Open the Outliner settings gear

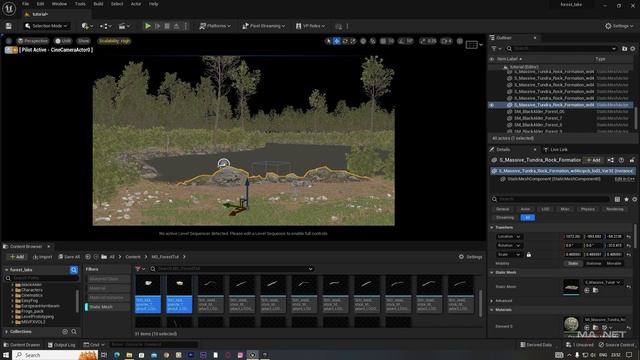click(633, 49)
